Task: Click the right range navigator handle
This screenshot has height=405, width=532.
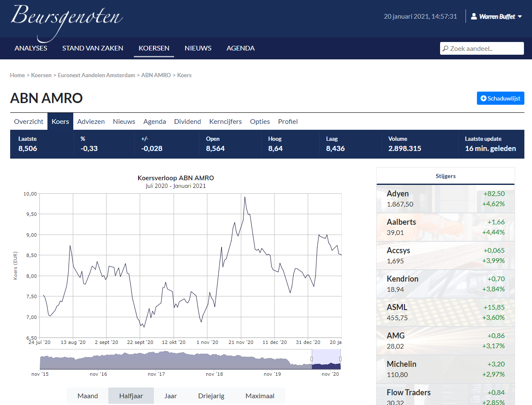Action: coord(340,359)
